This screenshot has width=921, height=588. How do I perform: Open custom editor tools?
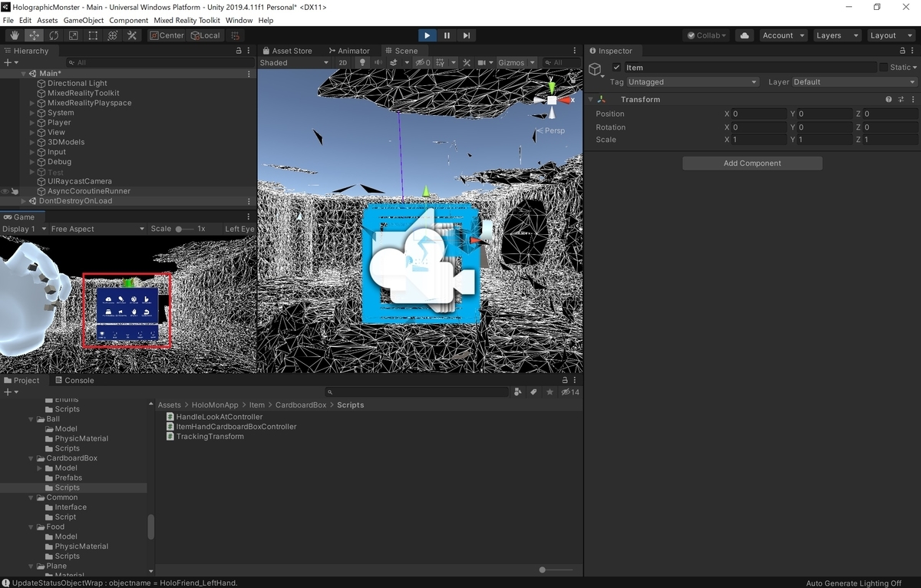point(132,35)
